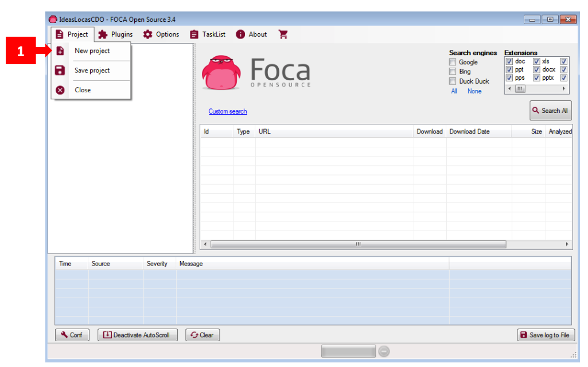Open the Options menu

coord(161,34)
